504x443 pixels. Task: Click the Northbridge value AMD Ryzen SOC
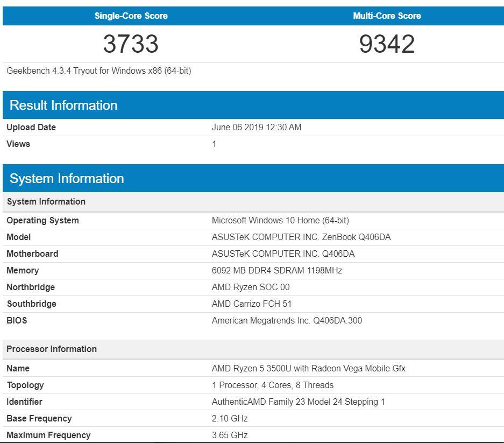click(x=250, y=287)
